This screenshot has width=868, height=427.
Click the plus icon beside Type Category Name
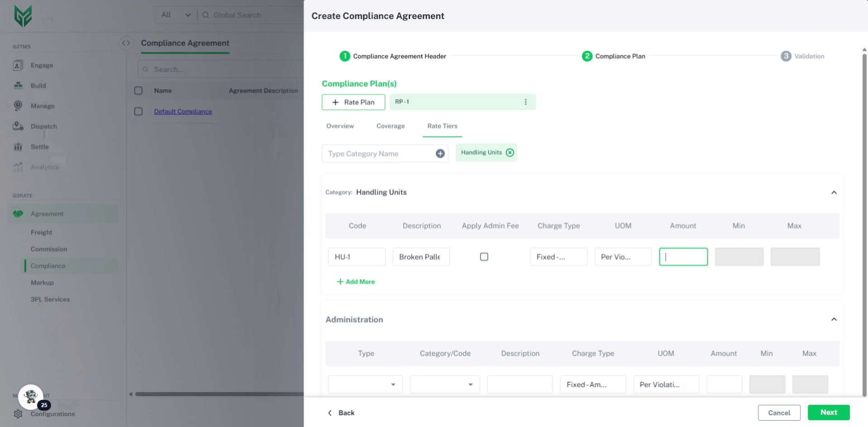tap(440, 153)
